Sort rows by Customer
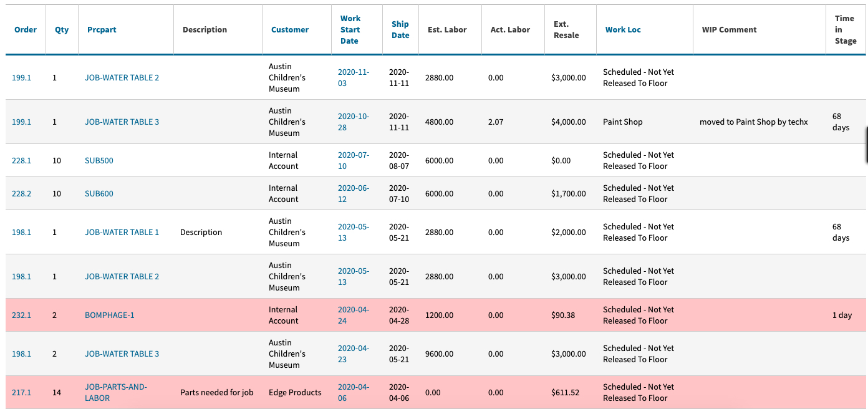This screenshot has height=409, width=868. pos(290,29)
